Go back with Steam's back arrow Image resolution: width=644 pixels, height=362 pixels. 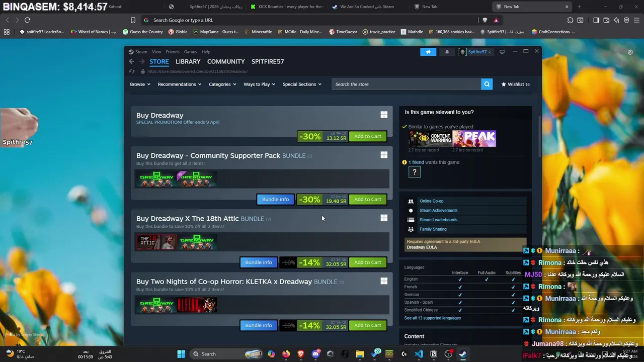[131, 61]
